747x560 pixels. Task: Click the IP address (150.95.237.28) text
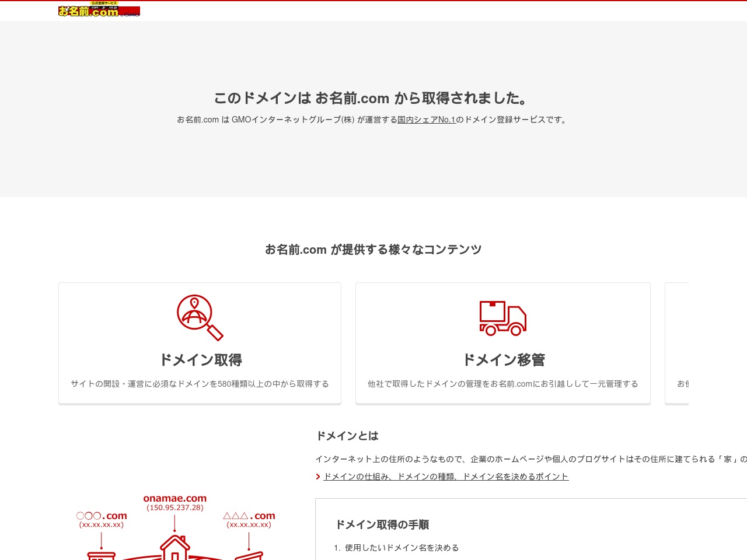(x=175, y=508)
